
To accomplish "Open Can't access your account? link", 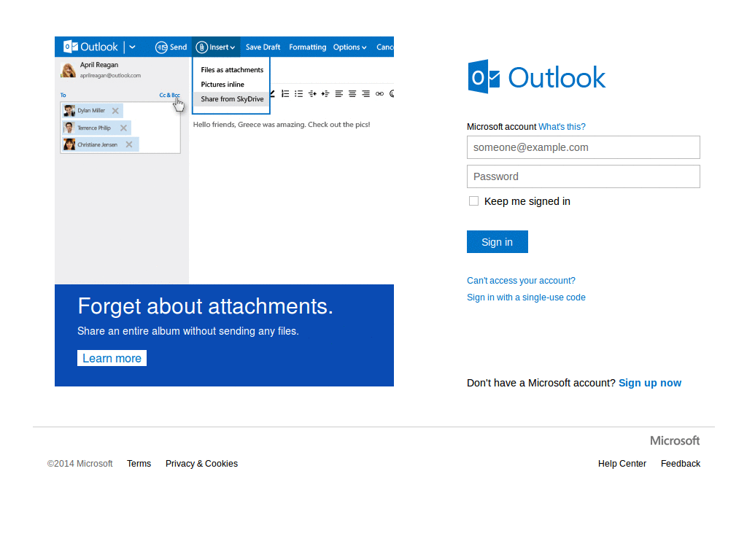I will click(x=521, y=281).
